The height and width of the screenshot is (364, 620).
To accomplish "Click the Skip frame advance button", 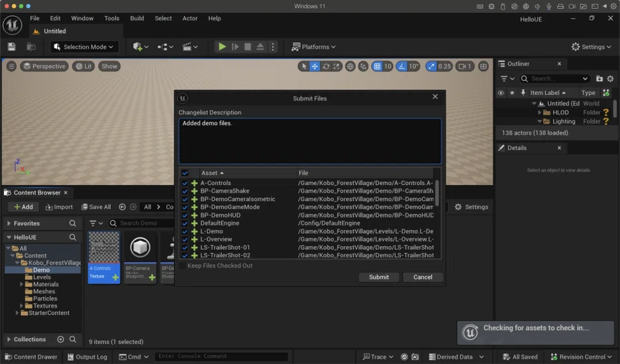I will pyautogui.click(x=235, y=47).
